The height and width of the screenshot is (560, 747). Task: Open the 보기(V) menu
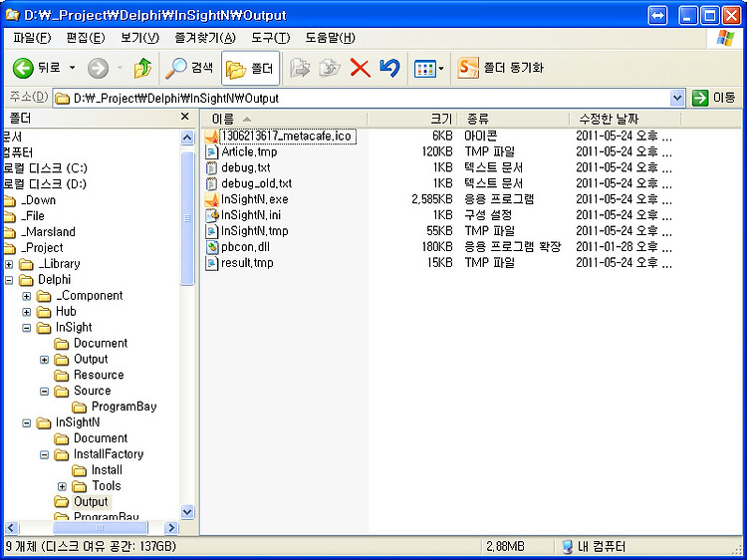tap(139, 38)
